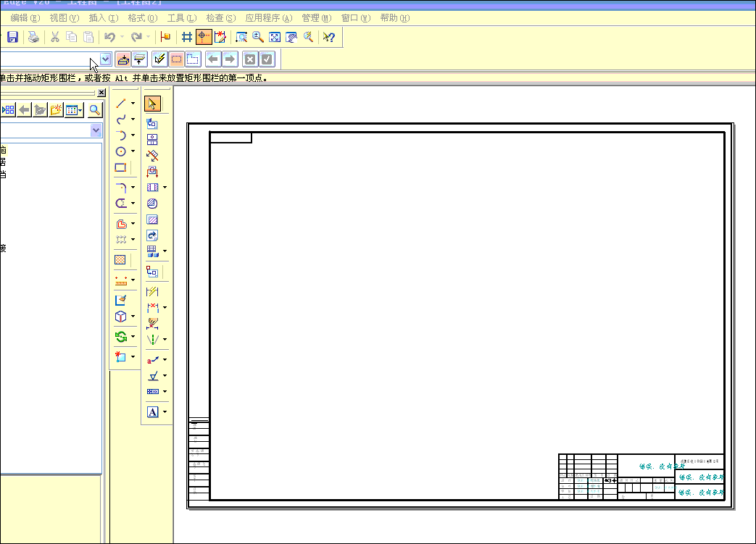Select the Fillet tool

pyautogui.click(x=120, y=188)
